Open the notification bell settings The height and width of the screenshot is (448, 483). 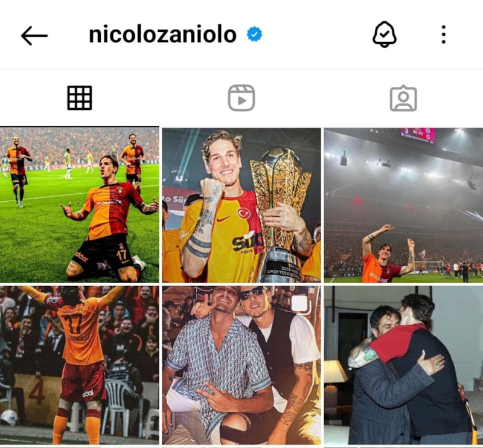pos(384,34)
